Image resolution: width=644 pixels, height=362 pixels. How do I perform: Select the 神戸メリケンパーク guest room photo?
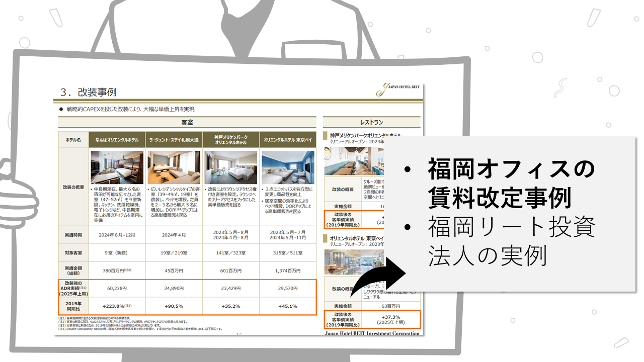tap(231, 167)
